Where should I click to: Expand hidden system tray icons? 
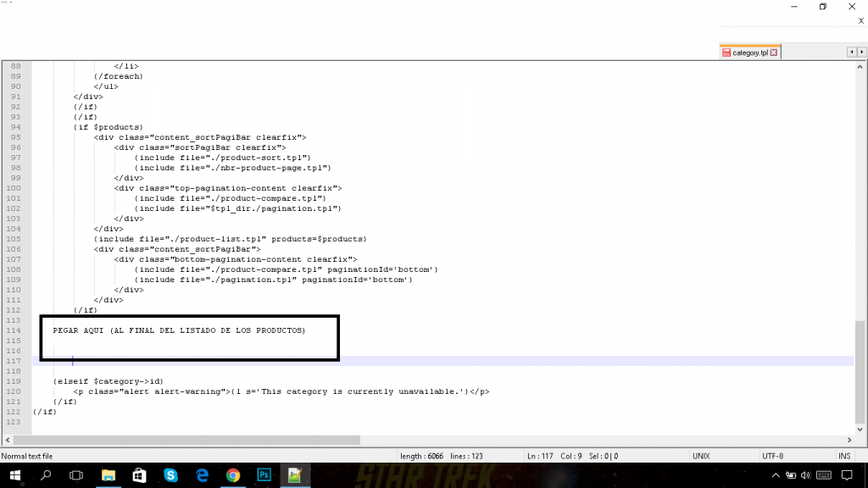774,474
